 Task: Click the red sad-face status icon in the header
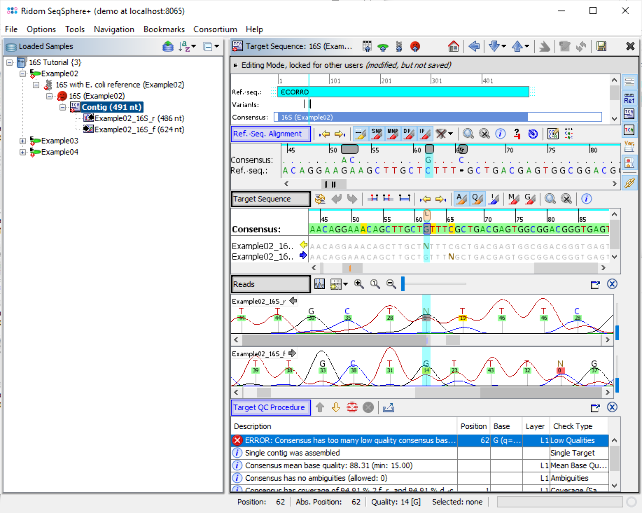coord(415,46)
